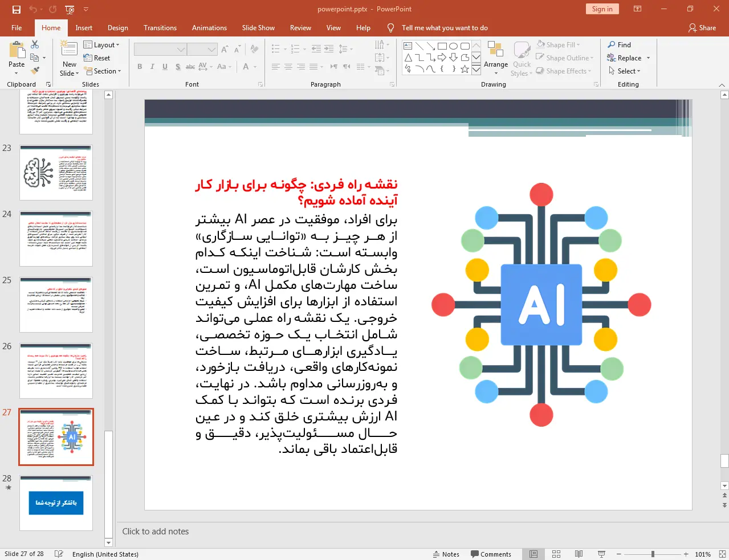
Task: Switch to the Animations tab
Action: pos(209,28)
